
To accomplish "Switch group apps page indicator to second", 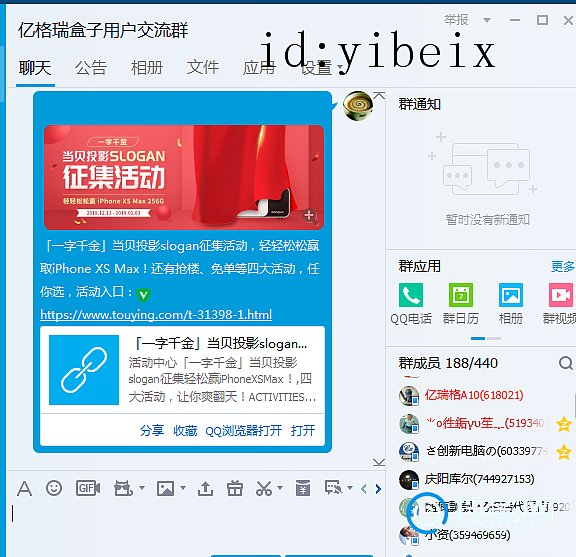I will point(493,338).
